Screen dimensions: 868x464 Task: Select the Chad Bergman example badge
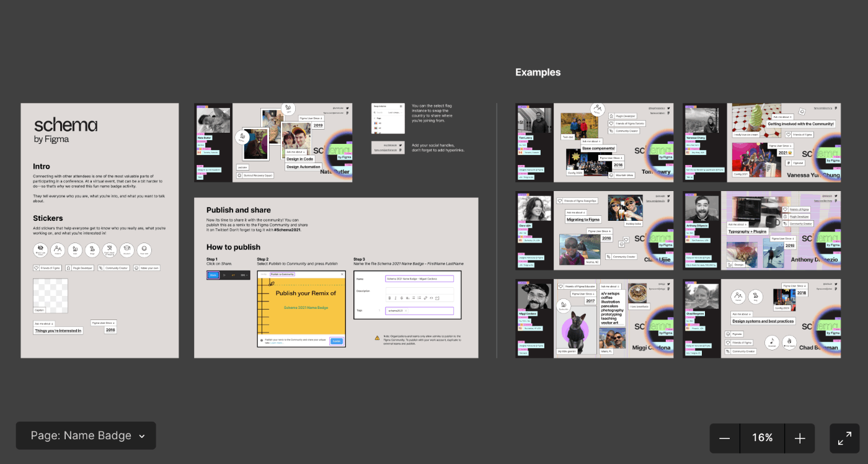762,318
